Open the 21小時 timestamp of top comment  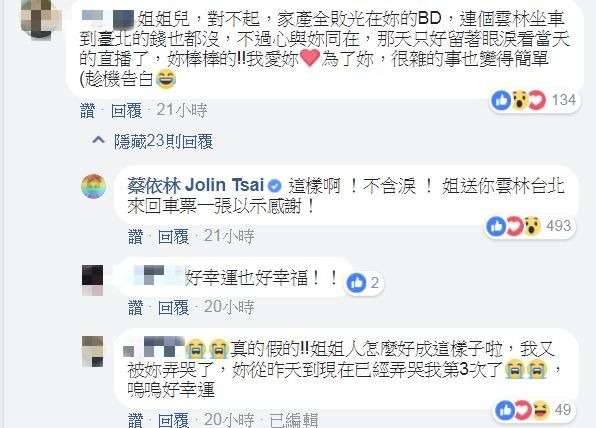tap(182, 110)
